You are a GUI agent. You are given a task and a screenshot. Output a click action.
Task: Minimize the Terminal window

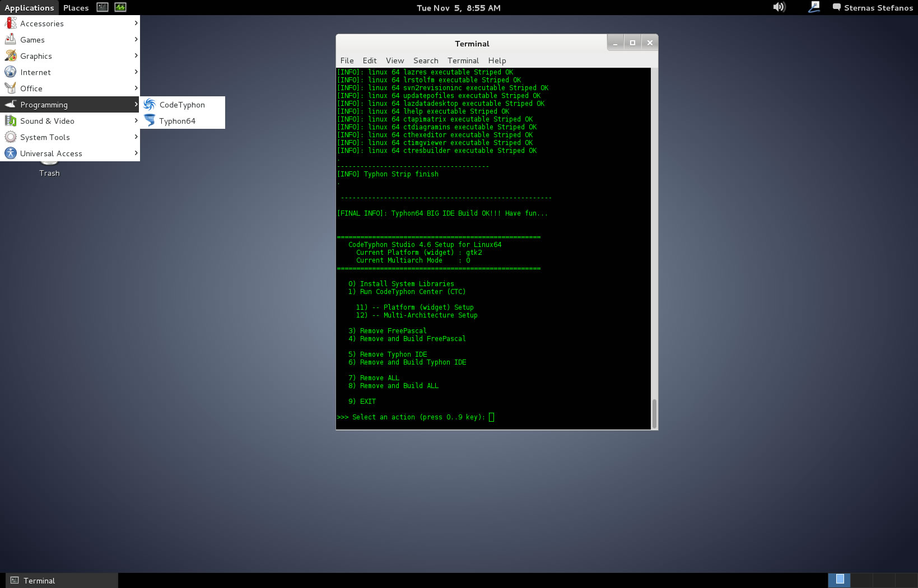click(616, 43)
